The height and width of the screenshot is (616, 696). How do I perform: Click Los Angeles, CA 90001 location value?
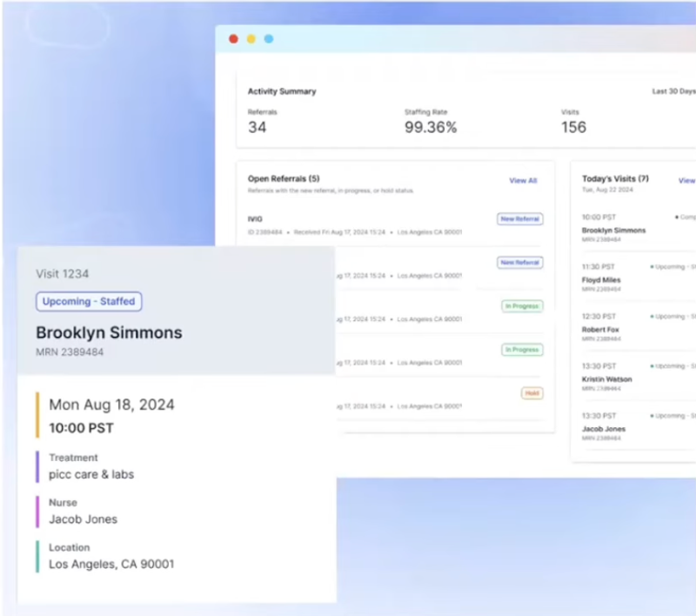point(111,564)
